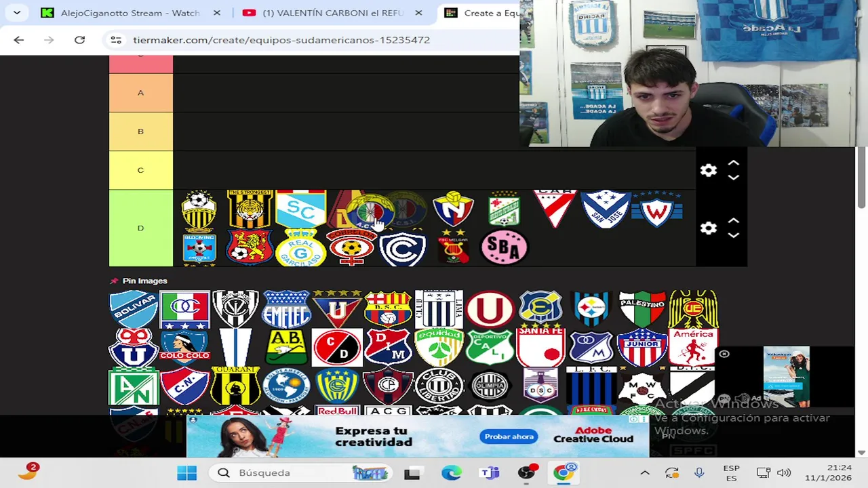Reload the page
The height and width of the screenshot is (488, 868).
(x=79, y=40)
